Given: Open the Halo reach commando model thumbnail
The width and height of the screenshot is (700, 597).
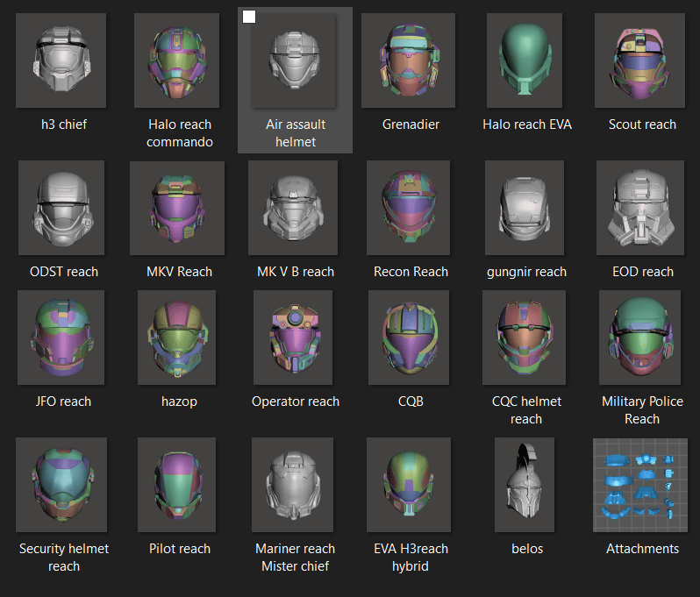Looking at the screenshot, I should click(177, 60).
